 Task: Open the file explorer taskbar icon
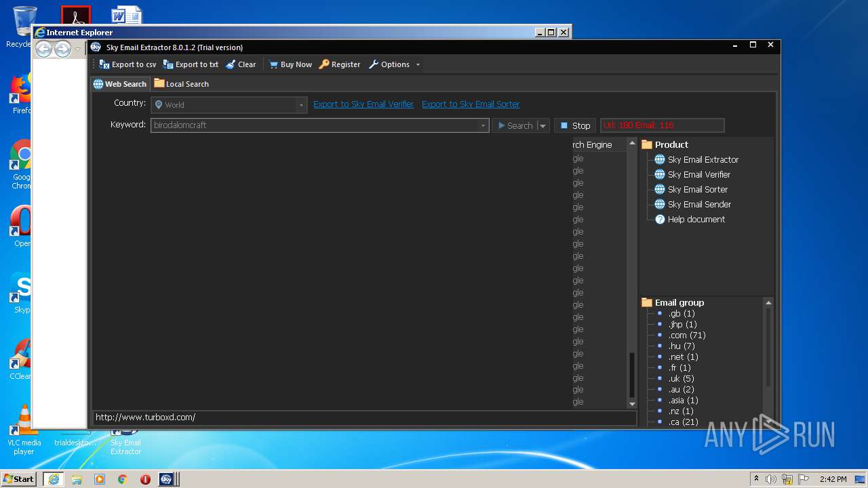77,479
